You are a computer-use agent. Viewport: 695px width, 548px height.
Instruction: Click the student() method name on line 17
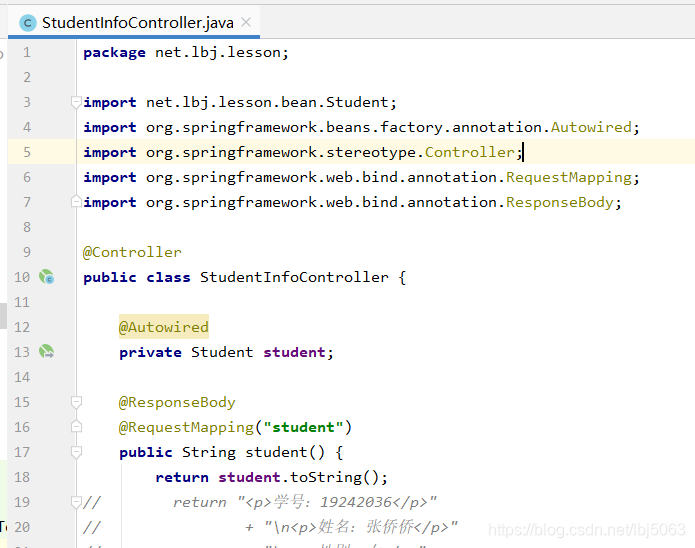coord(276,452)
